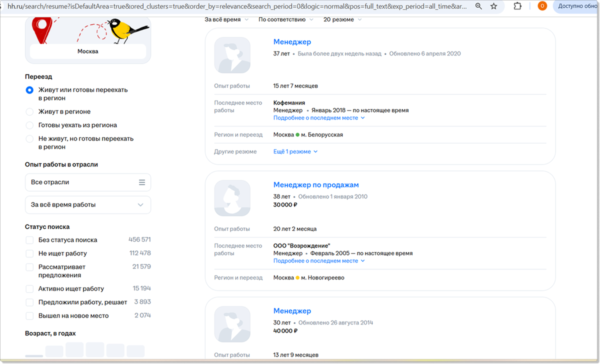
Task: Click '20 лет 2 месяца' experience value
Action: (295, 229)
